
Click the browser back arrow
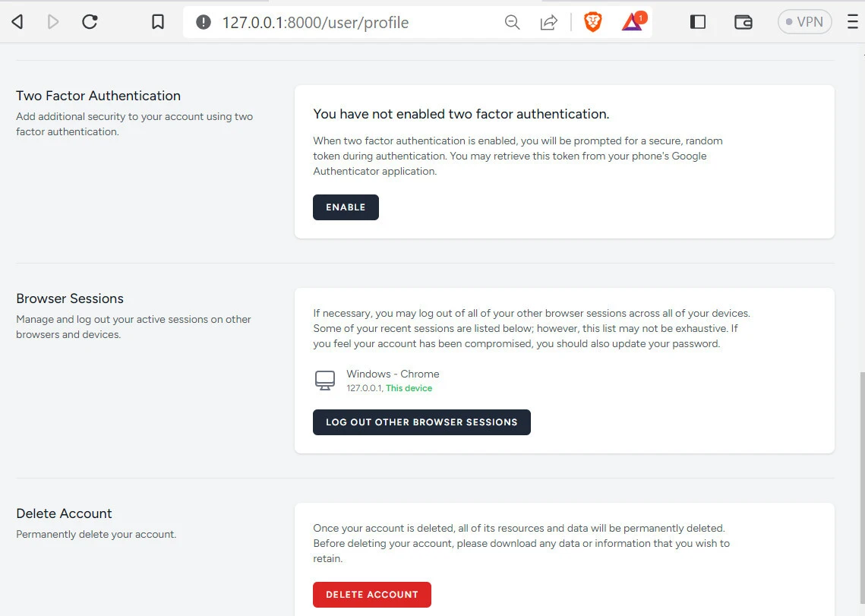17,22
